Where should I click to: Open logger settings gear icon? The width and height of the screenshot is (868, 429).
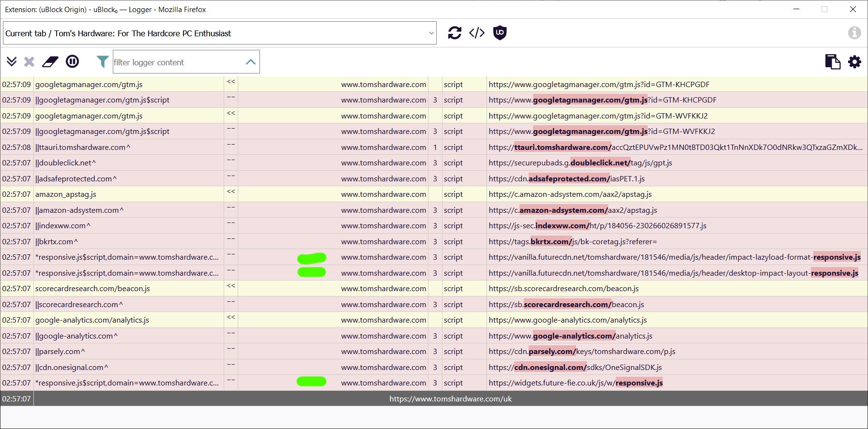[x=855, y=61]
